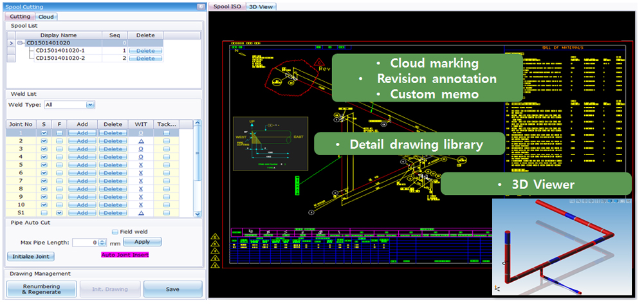
Task: Enable the Field weld checkbox
Action: coord(115,232)
